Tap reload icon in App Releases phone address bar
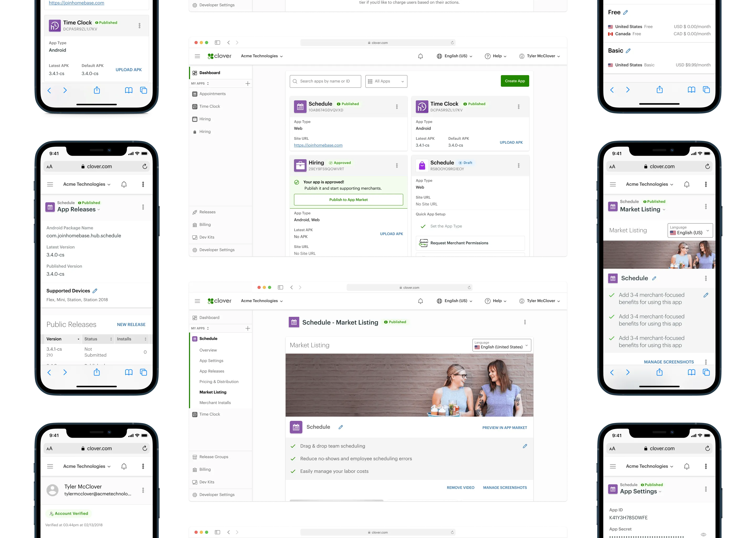Screen dimensions: 756x538 pos(145,166)
